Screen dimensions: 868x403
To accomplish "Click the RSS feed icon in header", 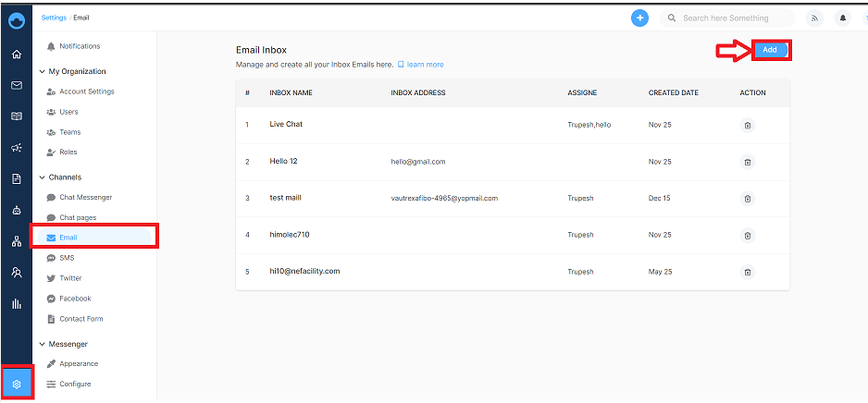I will pyautogui.click(x=814, y=18).
